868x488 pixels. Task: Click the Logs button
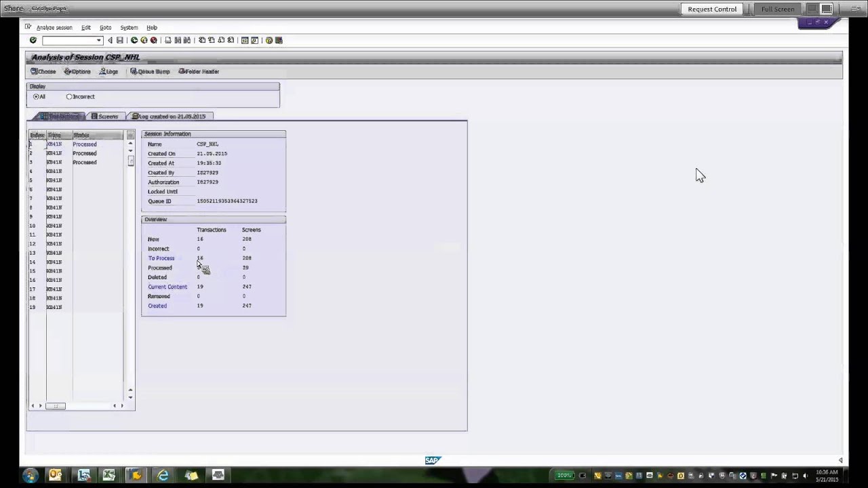tap(109, 71)
